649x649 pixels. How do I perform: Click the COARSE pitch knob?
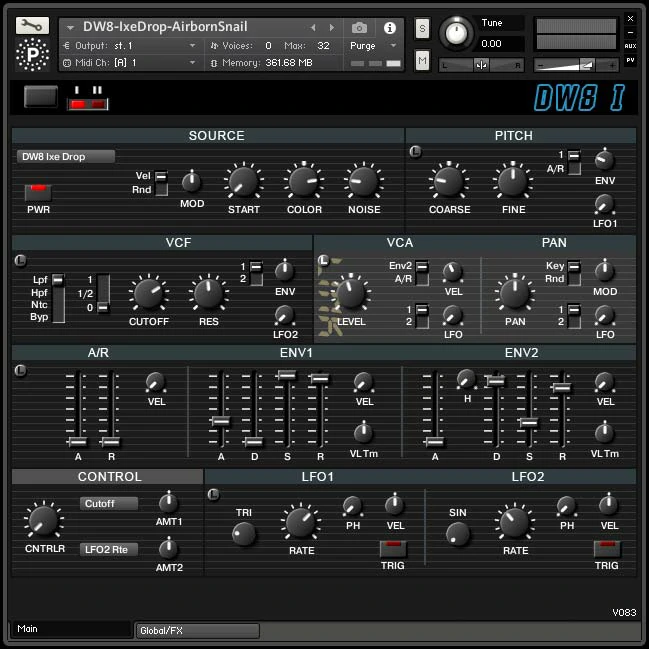(x=449, y=182)
